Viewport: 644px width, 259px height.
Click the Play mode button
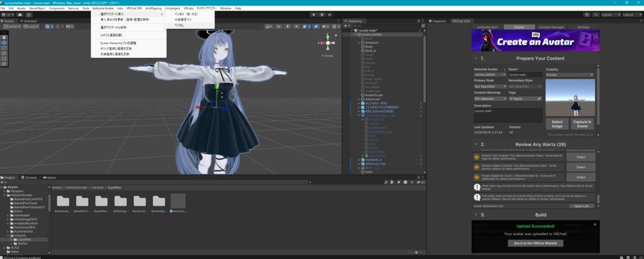314,15
